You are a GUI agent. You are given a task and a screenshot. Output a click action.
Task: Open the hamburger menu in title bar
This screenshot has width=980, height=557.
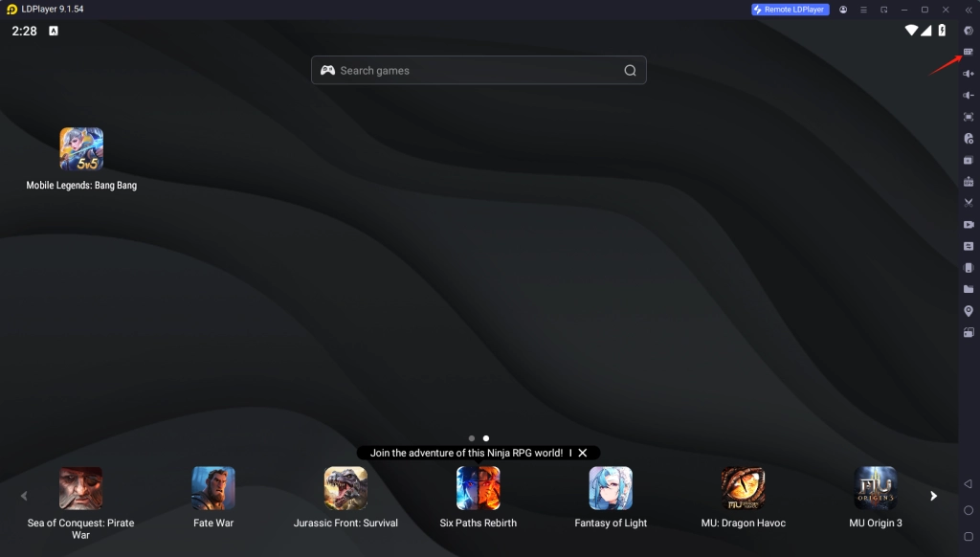(863, 10)
